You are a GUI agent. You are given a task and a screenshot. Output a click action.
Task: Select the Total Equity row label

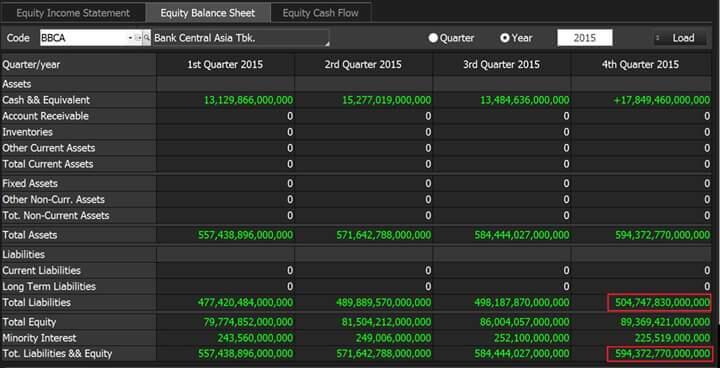point(30,322)
